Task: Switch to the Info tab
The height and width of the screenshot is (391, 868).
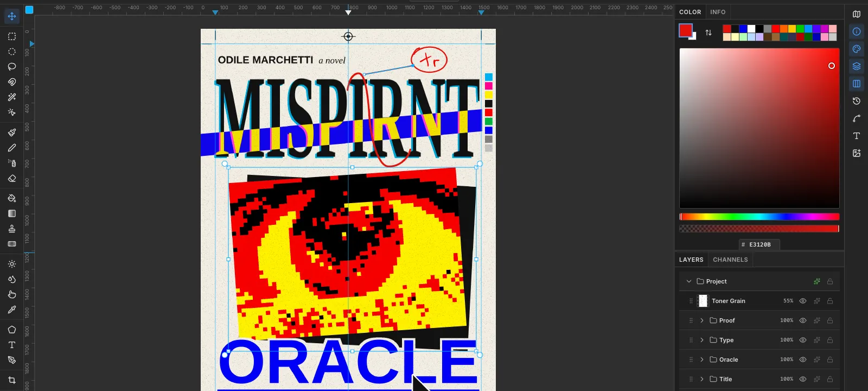Action: tap(718, 12)
